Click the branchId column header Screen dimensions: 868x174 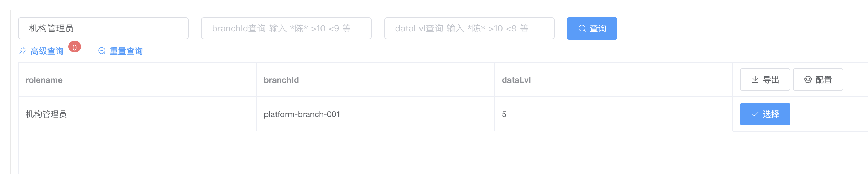pos(281,80)
